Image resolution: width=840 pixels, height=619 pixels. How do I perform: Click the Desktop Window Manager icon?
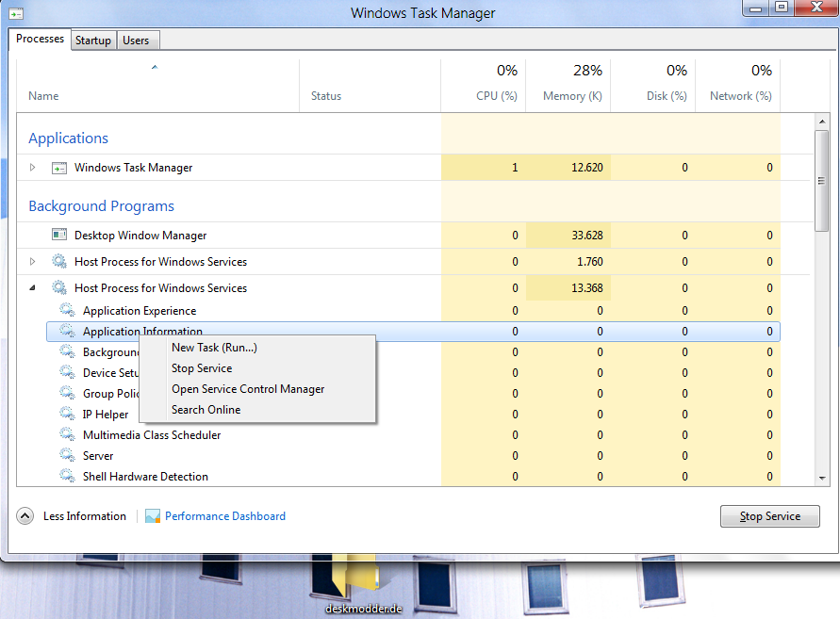[59, 236]
